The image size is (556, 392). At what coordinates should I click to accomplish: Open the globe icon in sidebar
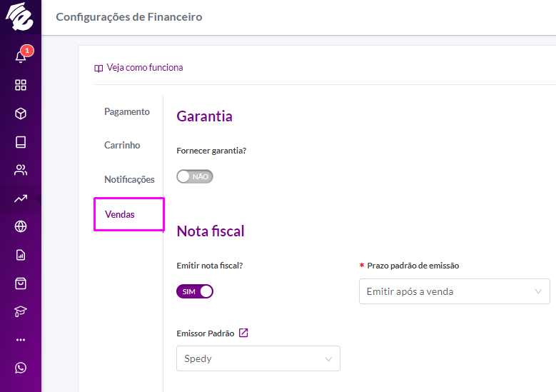point(21,226)
